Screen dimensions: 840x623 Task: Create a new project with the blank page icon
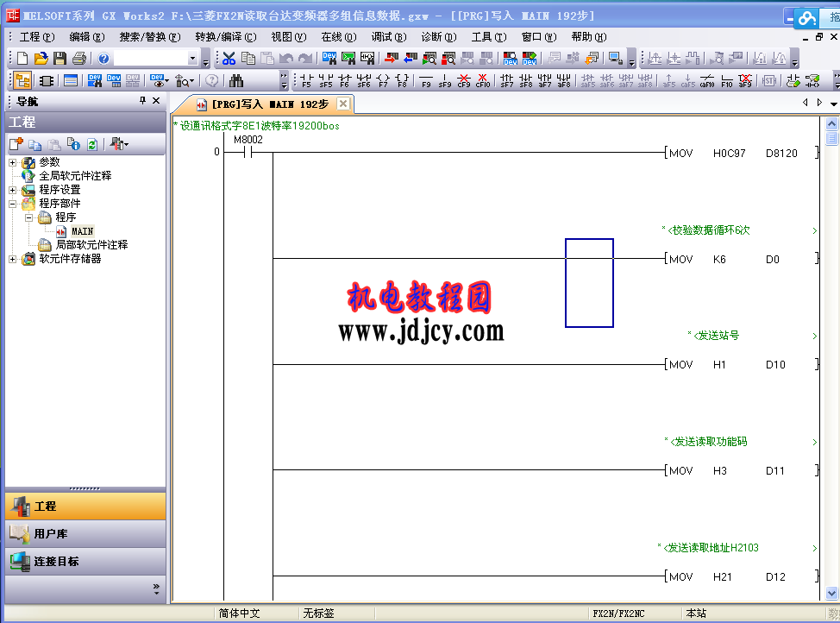click(x=22, y=58)
